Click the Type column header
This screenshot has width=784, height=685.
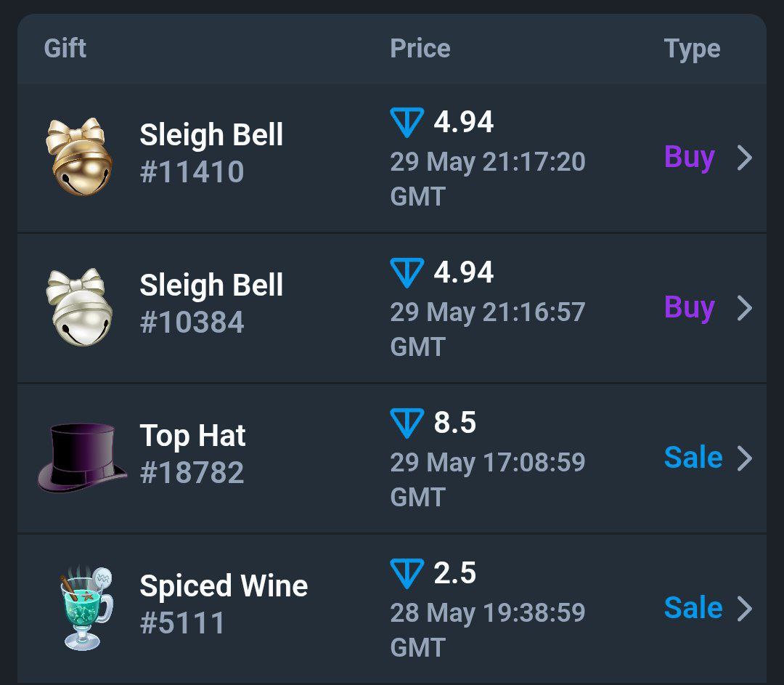click(692, 49)
